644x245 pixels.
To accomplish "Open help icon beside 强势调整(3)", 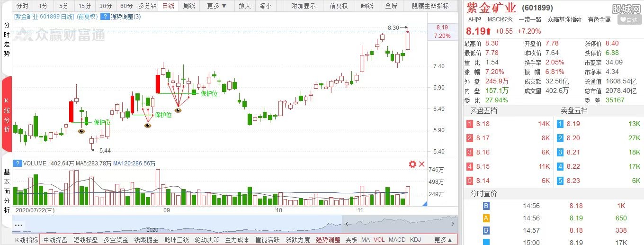I will (x=104, y=17).
